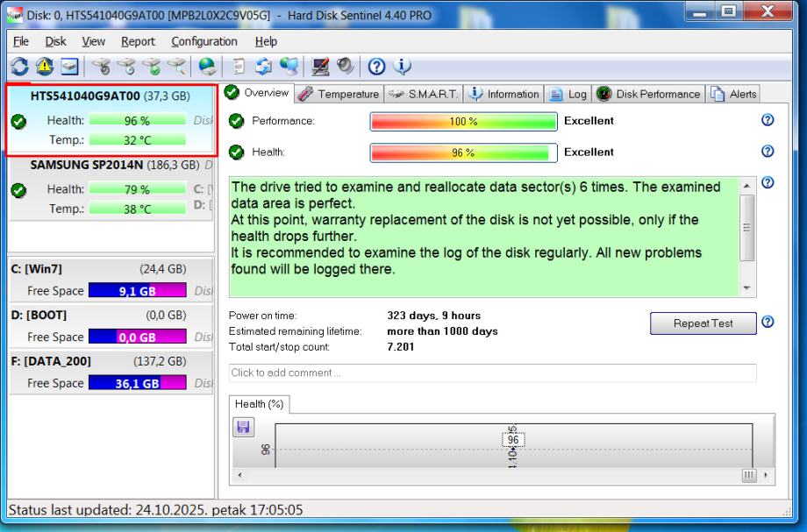This screenshot has width=807, height=532.
Task: Click the refresh disk status toolbar icon
Action: pyautogui.click(x=19, y=67)
